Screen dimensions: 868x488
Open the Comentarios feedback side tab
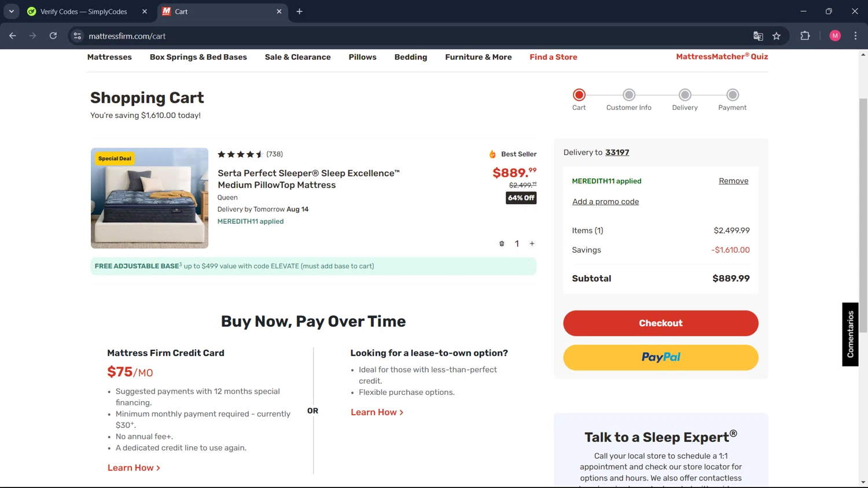click(850, 334)
